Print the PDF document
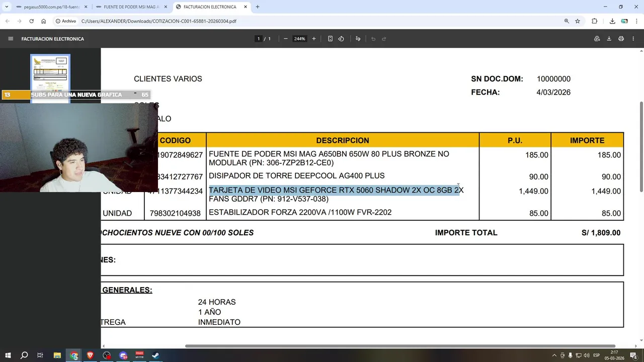This screenshot has width=644, height=362. 621,39
